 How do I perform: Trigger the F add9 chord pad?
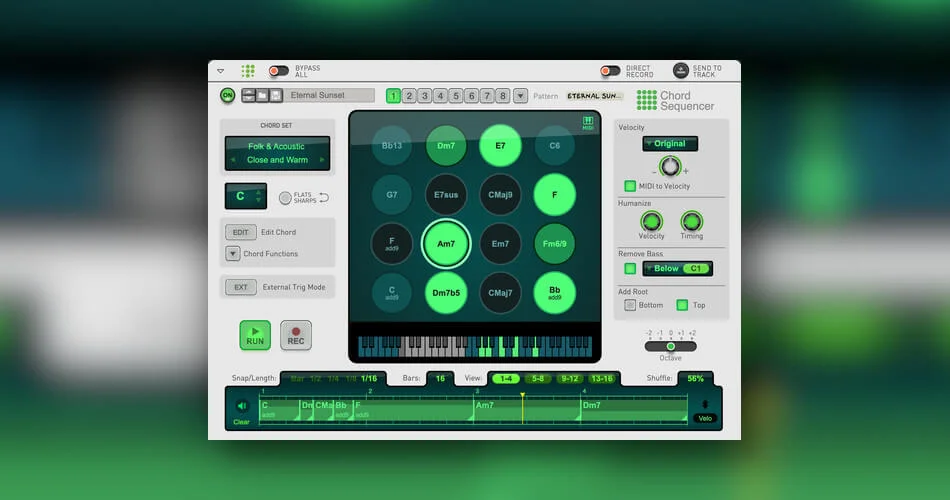click(x=392, y=244)
